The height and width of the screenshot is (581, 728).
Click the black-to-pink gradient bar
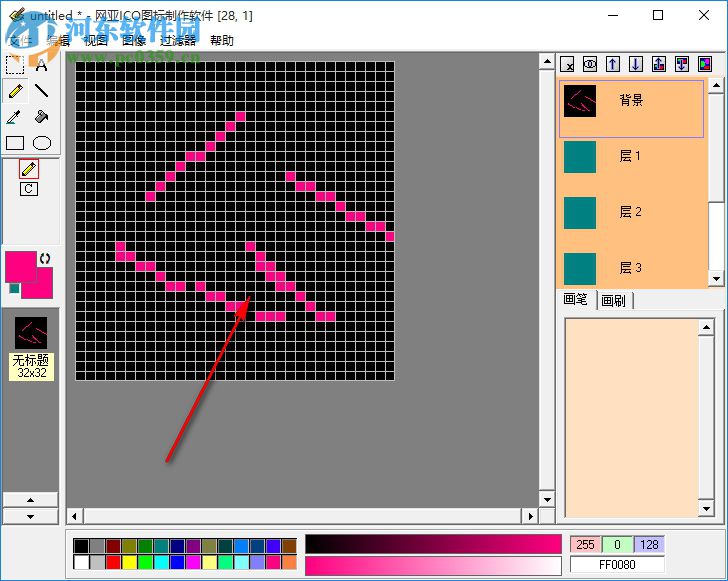click(x=433, y=544)
